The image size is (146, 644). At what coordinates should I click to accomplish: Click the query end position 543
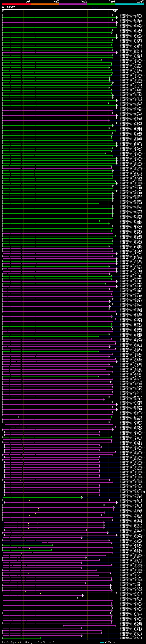point(115,11)
